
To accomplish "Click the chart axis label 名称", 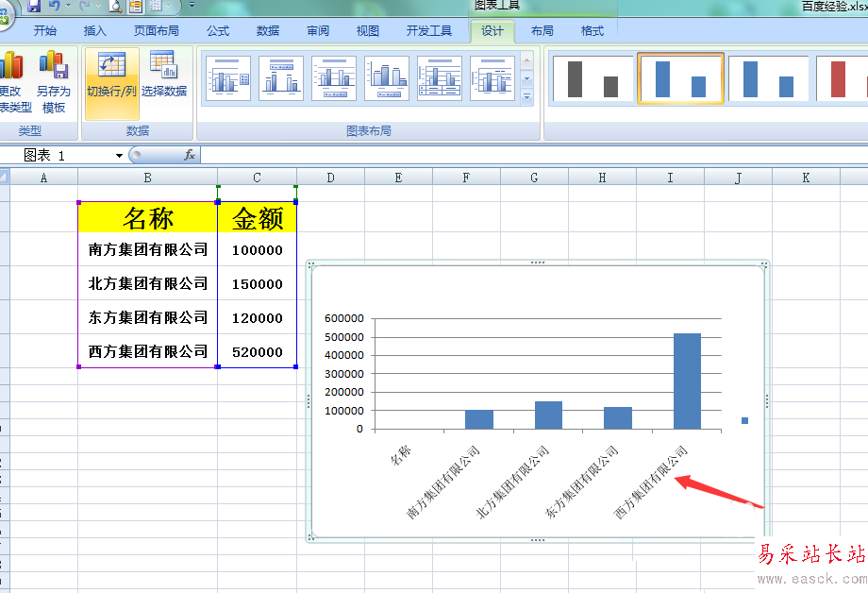I will [x=401, y=455].
